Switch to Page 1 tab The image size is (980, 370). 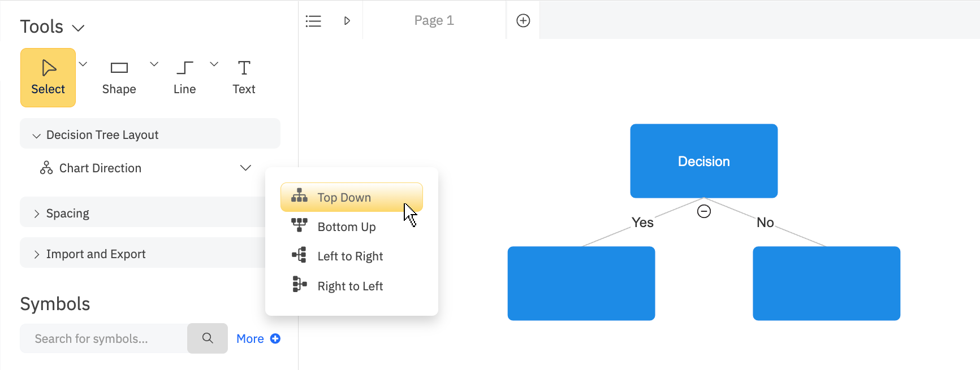click(434, 20)
